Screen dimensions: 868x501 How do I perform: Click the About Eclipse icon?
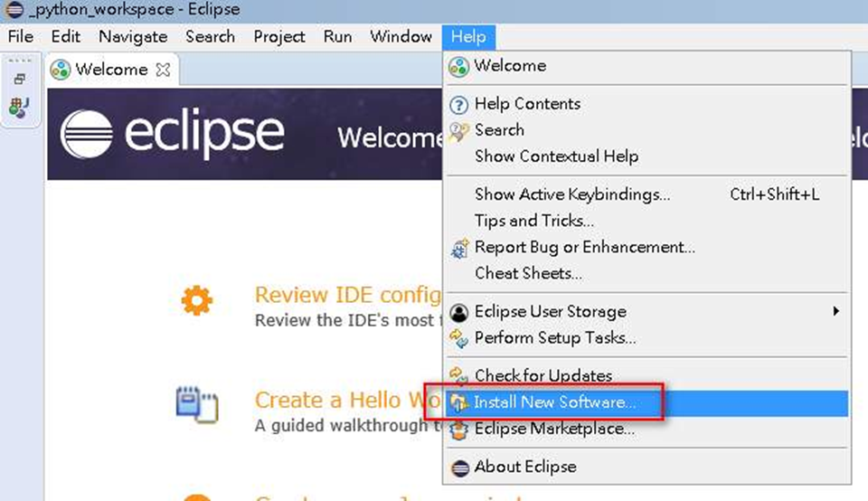click(460, 468)
